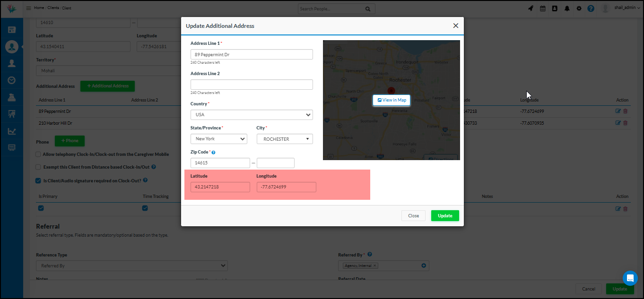Navigate to Clients in the breadcrumb
Screen dimensions: 644x299
tap(54, 8)
